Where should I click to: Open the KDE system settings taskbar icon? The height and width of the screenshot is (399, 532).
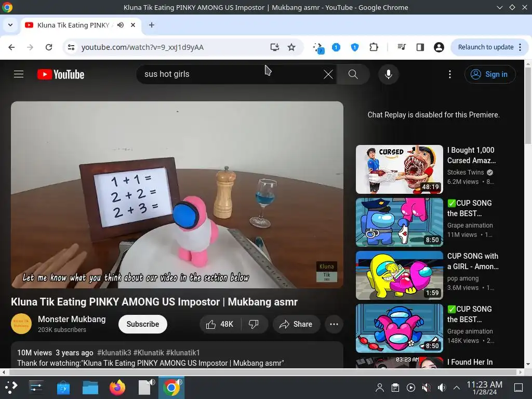[36, 387]
